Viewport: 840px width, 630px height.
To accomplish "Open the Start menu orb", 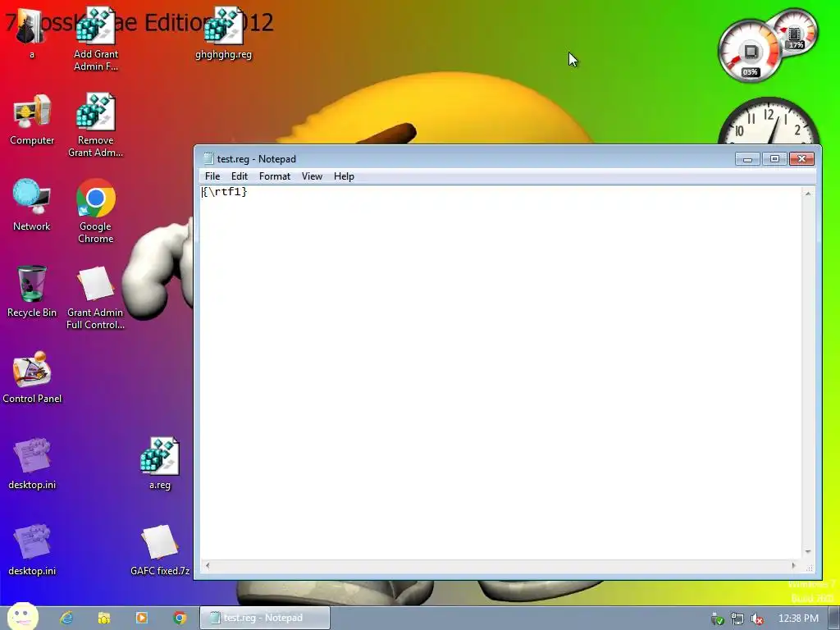I will click(22, 616).
